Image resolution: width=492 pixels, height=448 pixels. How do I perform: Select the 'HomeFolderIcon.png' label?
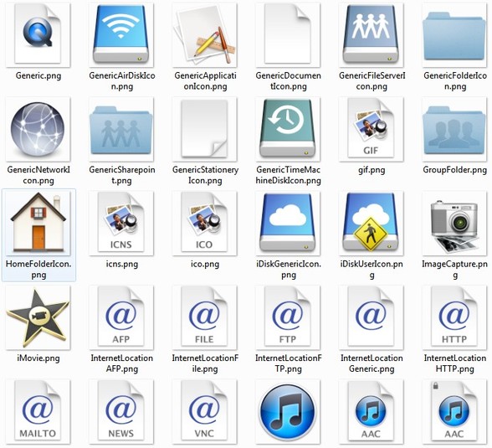pos(38,270)
